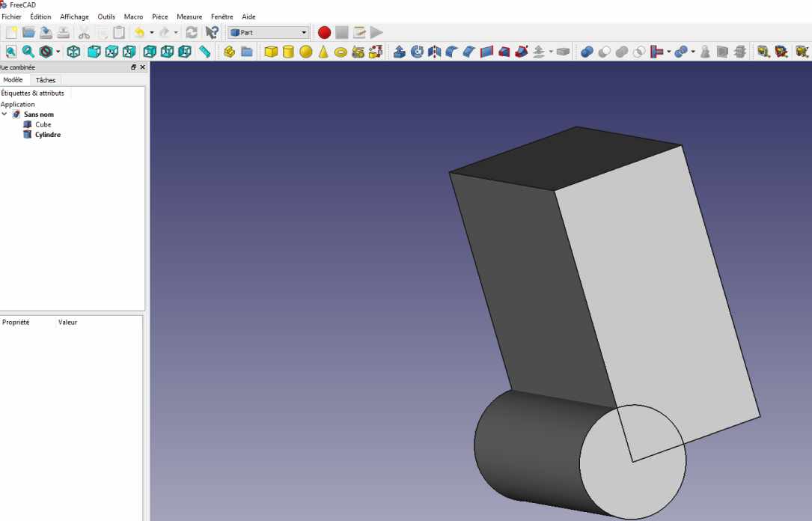The image size is (812, 521).
Task: Open the Fichier menu
Action: [x=11, y=16]
